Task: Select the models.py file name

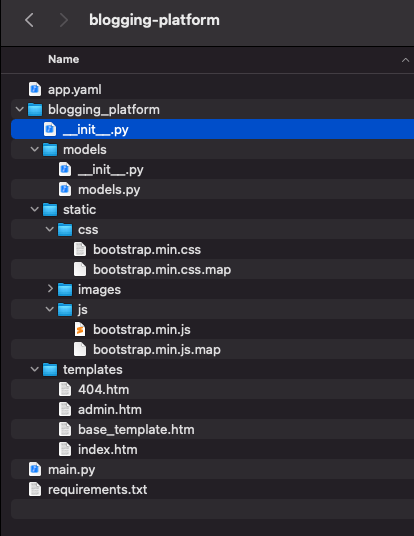Action: [109, 190]
